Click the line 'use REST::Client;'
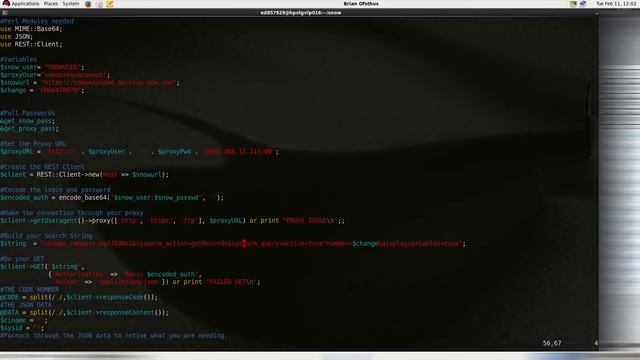This screenshot has width=640, height=360. pos(31,44)
